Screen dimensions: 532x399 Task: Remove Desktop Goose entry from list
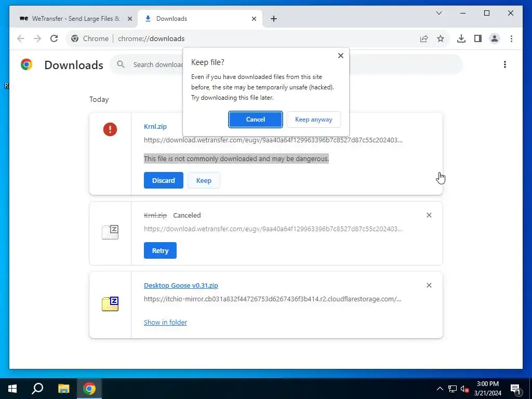tap(429, 285)
